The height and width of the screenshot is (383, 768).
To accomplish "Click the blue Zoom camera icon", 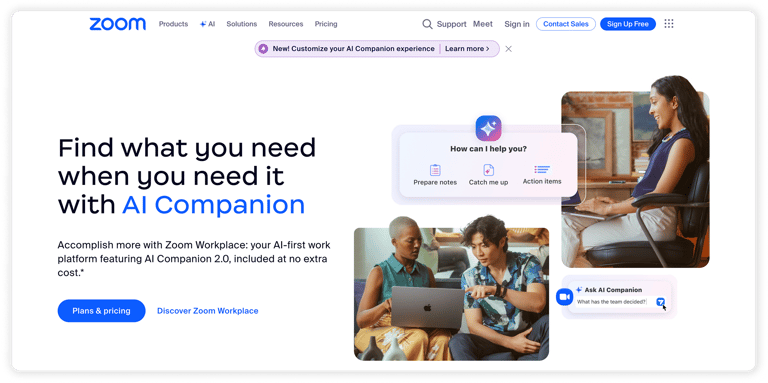I will click(564, 297).
